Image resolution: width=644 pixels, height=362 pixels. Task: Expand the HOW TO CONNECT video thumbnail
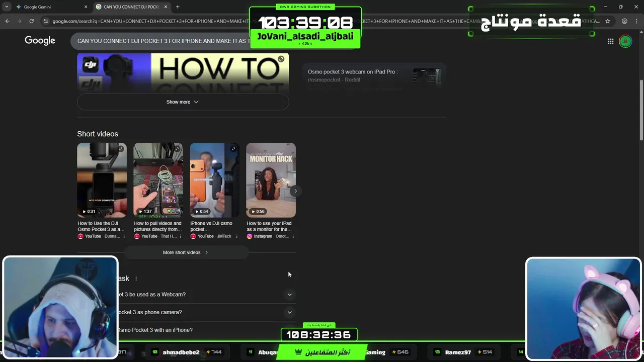[x=281, y=59]
